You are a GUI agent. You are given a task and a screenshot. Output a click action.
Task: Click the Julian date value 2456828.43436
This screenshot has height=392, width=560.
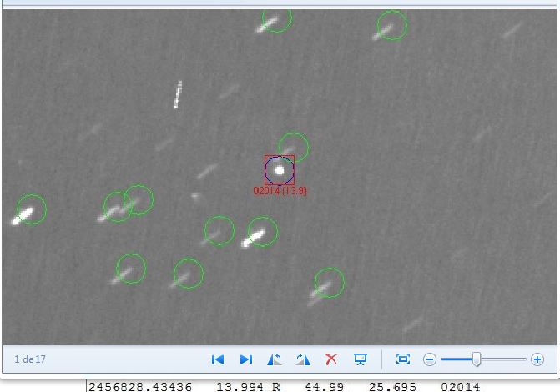[140, 386]
